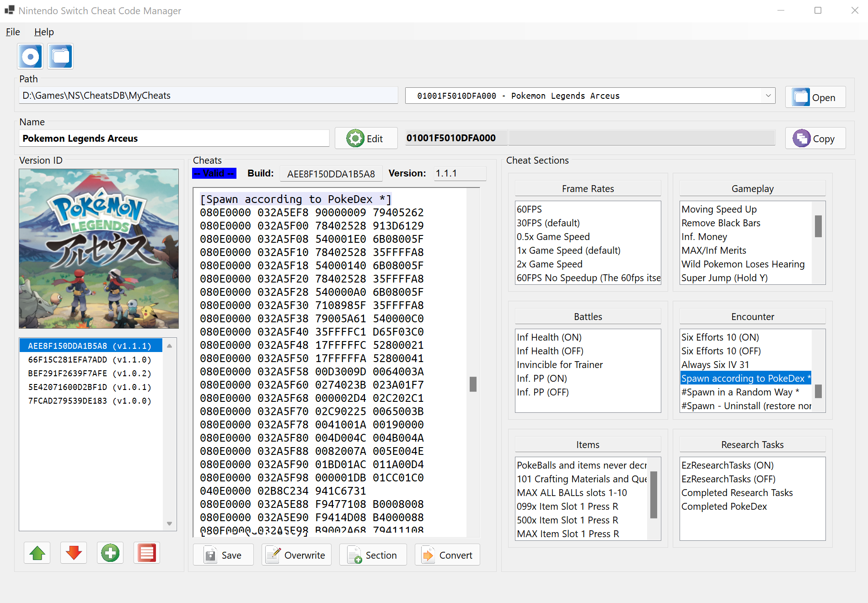Image resolution: width=868 pixels, height=603 pixels.
Task: Move version up with green arrow
Action: pos(37,553)
